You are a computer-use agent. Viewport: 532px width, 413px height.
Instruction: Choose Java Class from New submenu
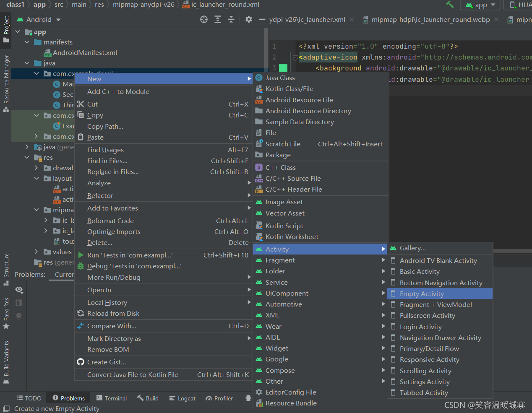[x=321, y=78]
